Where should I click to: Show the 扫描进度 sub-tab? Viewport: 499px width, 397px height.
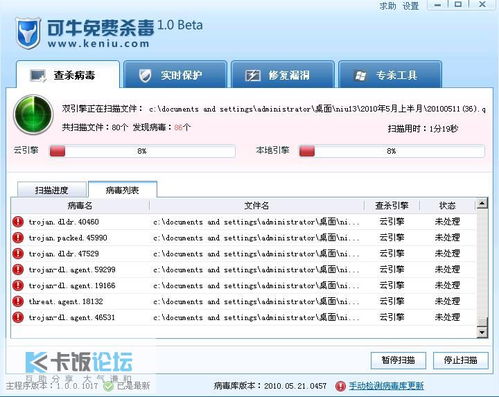point(52,190)
